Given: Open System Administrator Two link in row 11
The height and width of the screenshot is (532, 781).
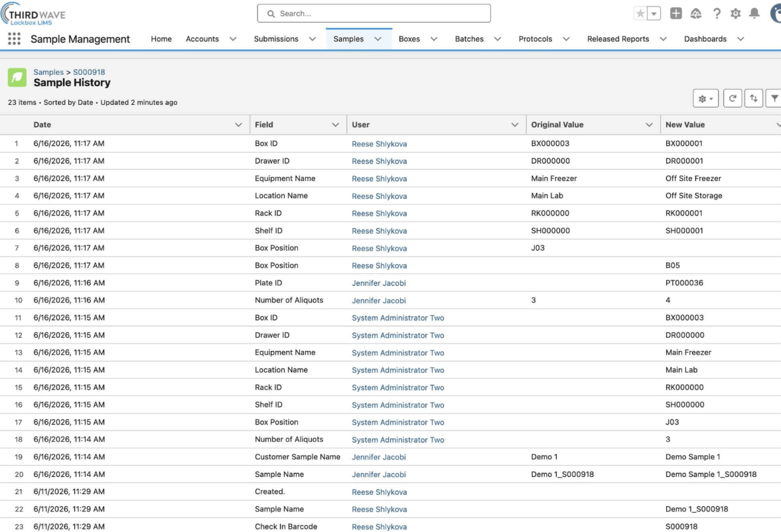Looking at the screenshot, I should click(x=398, y=318).
